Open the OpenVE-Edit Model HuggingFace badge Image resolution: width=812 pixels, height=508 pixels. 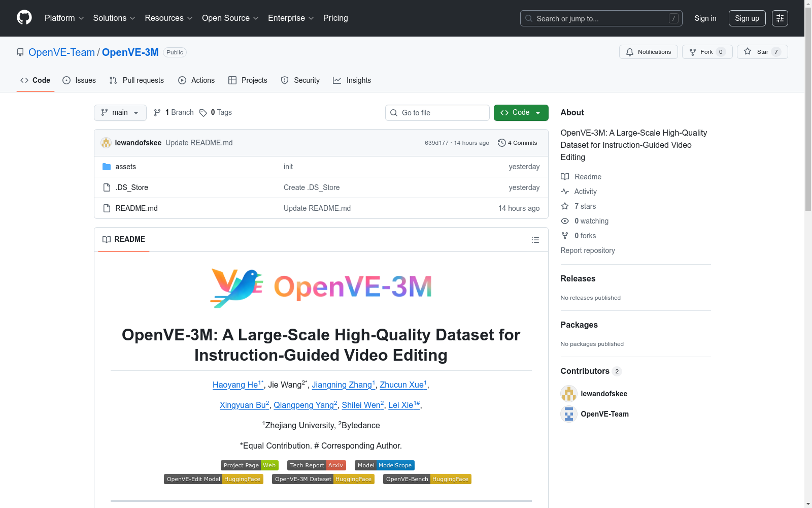(x=214, y=479)
